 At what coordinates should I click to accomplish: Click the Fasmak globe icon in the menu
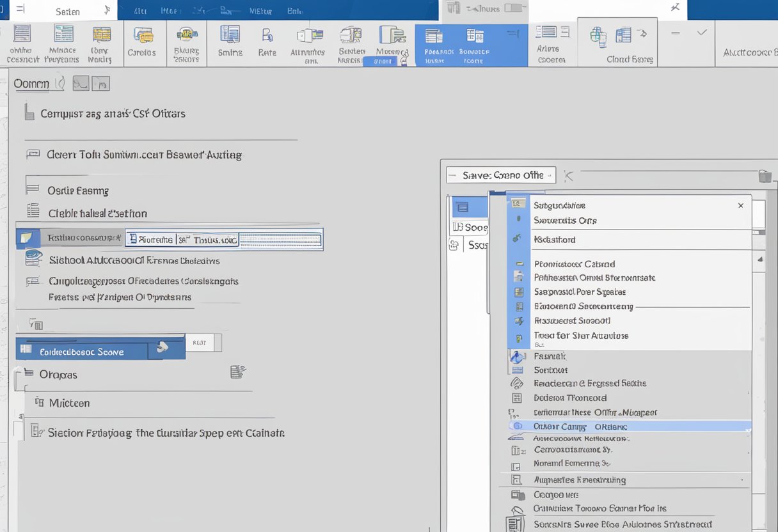coord(518,357)
